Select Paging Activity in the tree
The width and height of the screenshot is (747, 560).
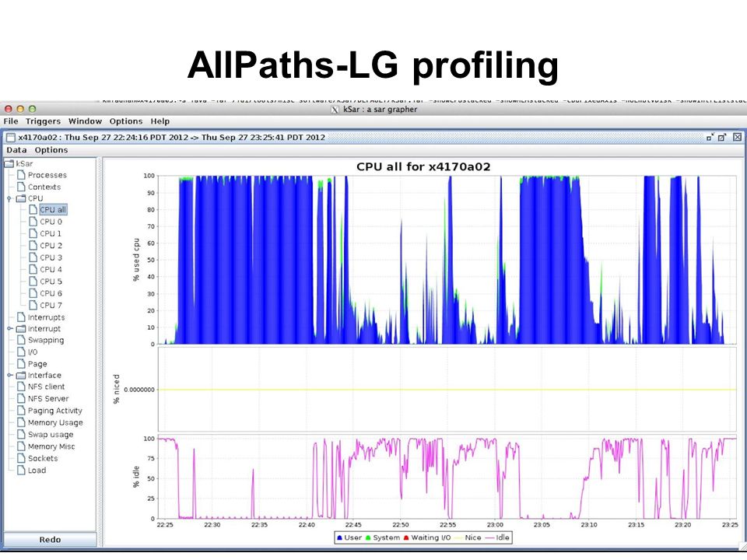coord(54,411)
